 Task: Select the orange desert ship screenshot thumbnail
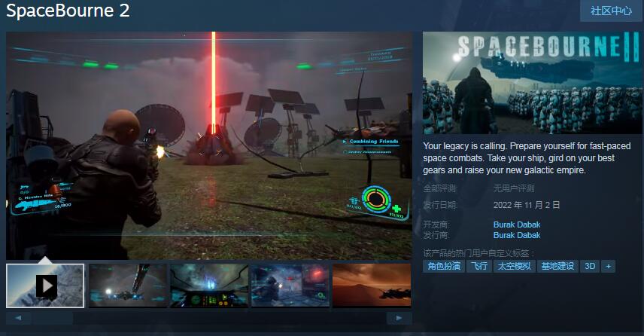[x=372, y=286]
